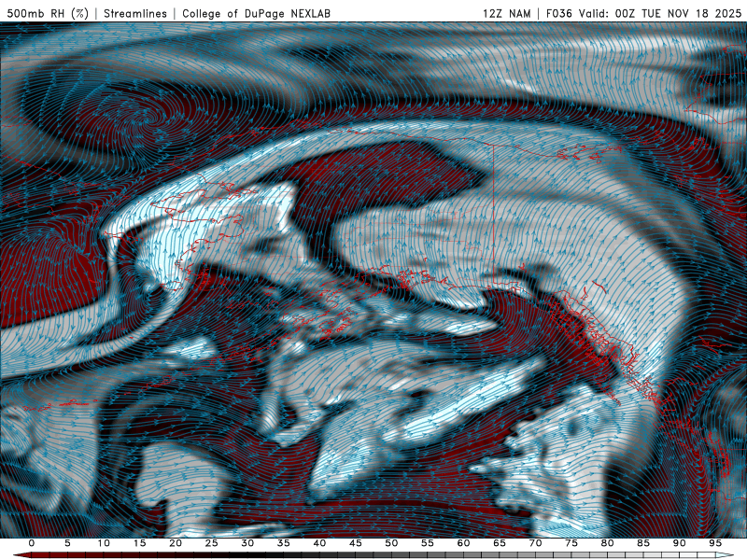747x560 pixels.
Task: Click the "12Z NAM" model run label
Action: [507, 13]
